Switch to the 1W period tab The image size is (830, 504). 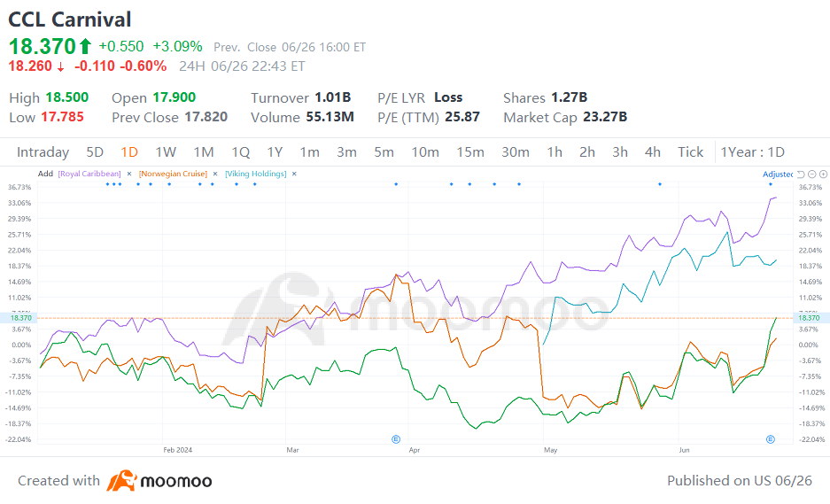tap(166, 152)
